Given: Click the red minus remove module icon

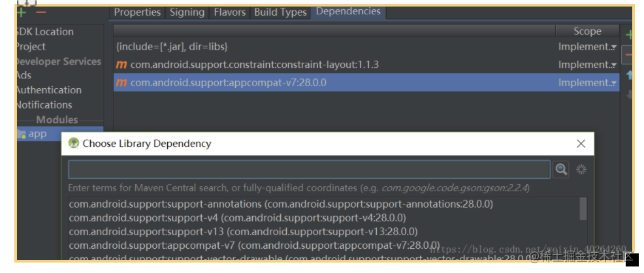Looking at the screenshot, I should 40,12.
